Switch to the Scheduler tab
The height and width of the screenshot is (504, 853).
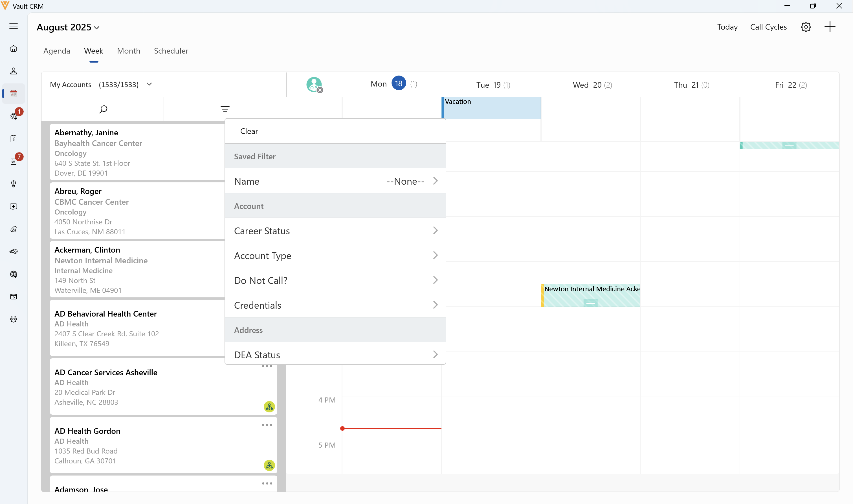coord(171,51)
